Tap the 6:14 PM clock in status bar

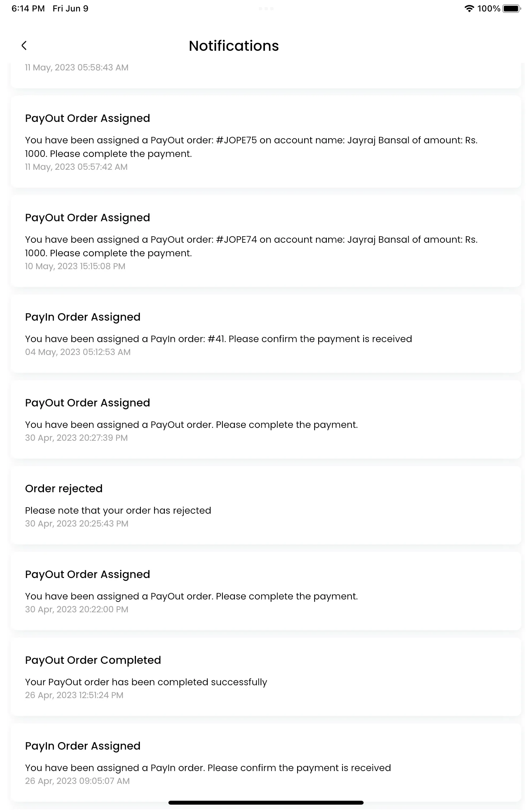pyautogui.click(x=28, y=9)
